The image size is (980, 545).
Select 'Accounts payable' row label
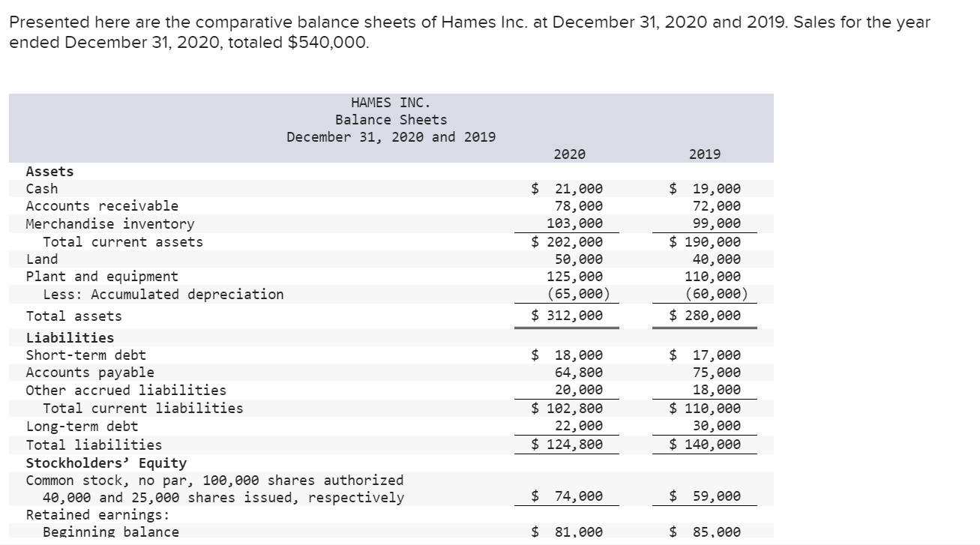tap(90, 373)
